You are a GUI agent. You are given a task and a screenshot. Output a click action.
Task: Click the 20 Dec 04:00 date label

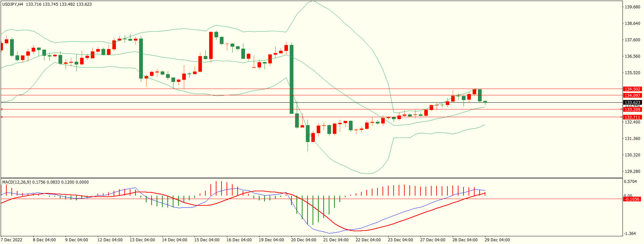click(304, 240)
